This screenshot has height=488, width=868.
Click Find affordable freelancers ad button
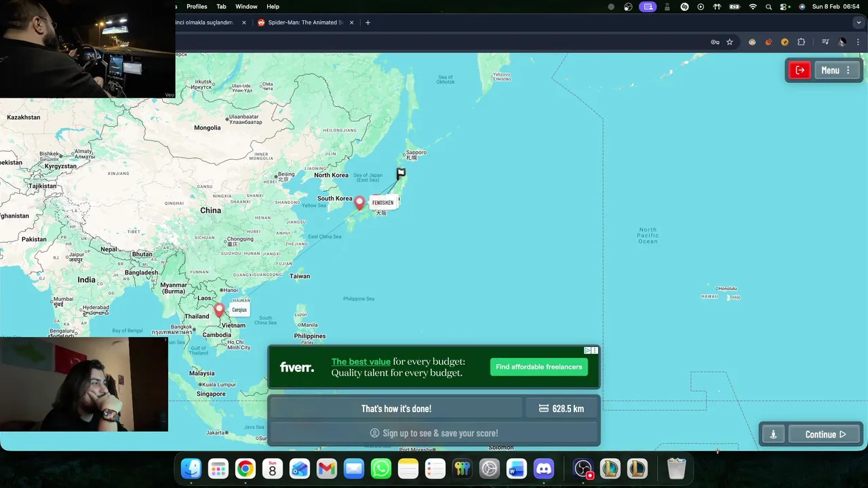[x=538, y=367]
